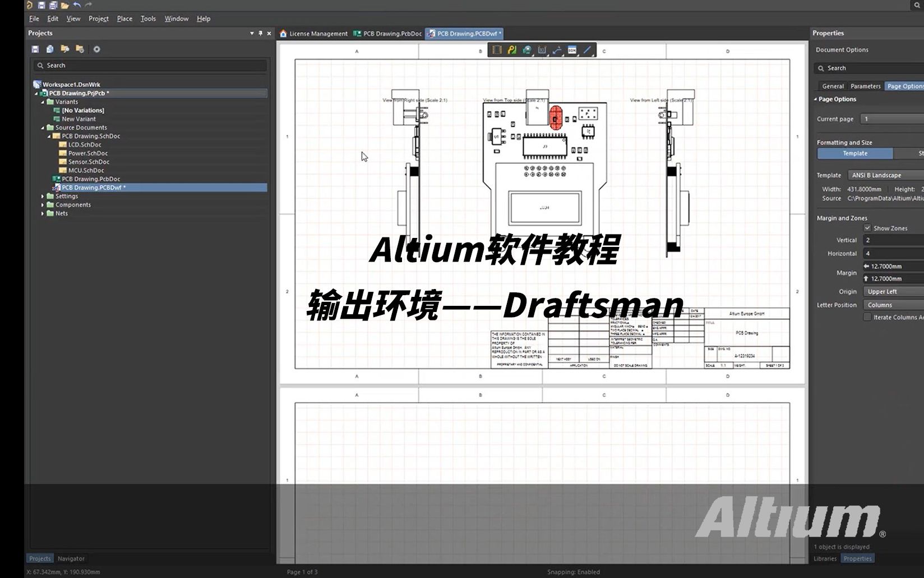Click the compile project icon in Projects toolbar

(50, 49)
